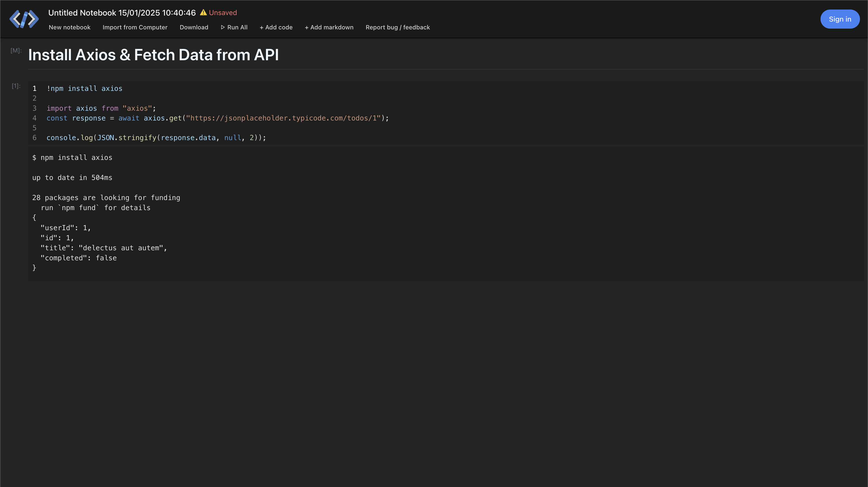Click the "userId": 1 output line
The width and height of the screenshot is (868, 487).
tap(66, 228)
